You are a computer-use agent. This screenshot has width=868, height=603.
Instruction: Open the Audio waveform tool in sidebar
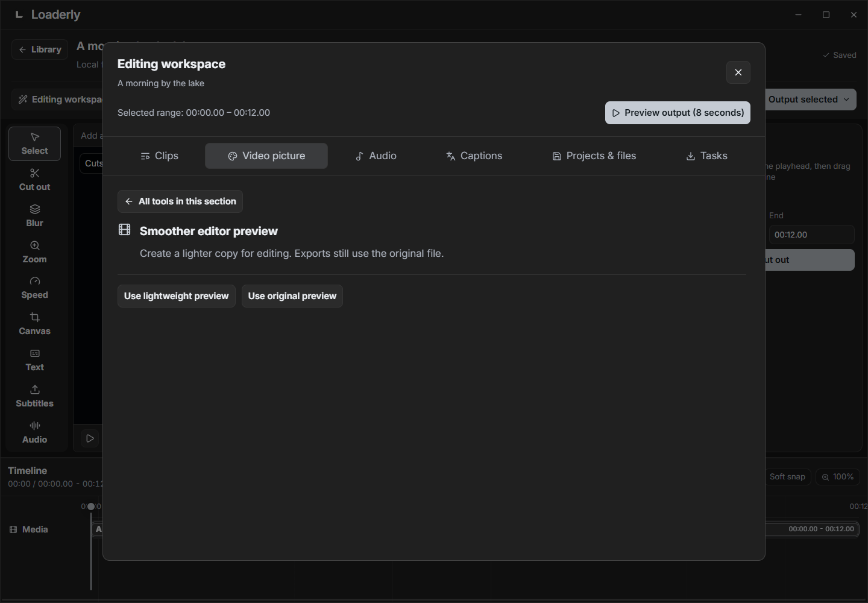(x=34, y=432)
